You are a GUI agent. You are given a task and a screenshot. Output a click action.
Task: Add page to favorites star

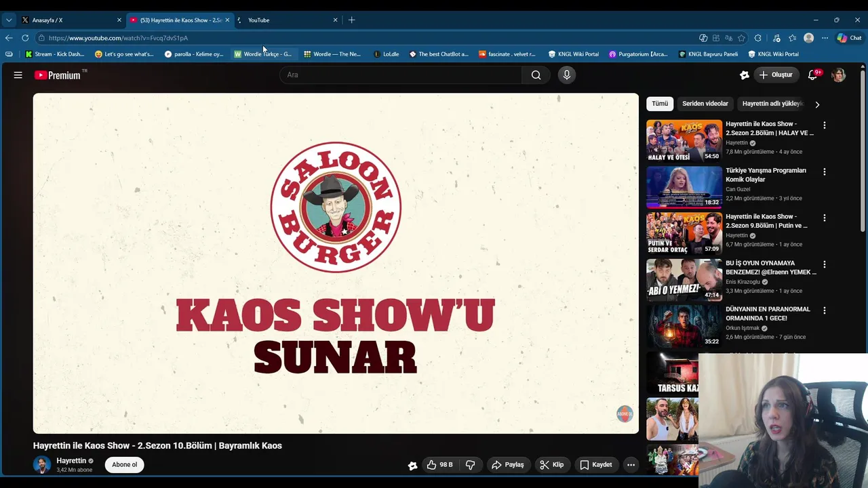point(741,38)
